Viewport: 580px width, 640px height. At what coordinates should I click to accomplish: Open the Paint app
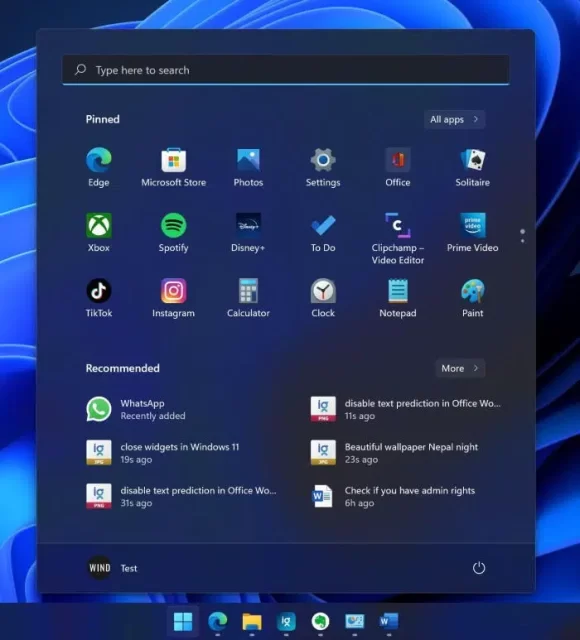click(473, 298)
